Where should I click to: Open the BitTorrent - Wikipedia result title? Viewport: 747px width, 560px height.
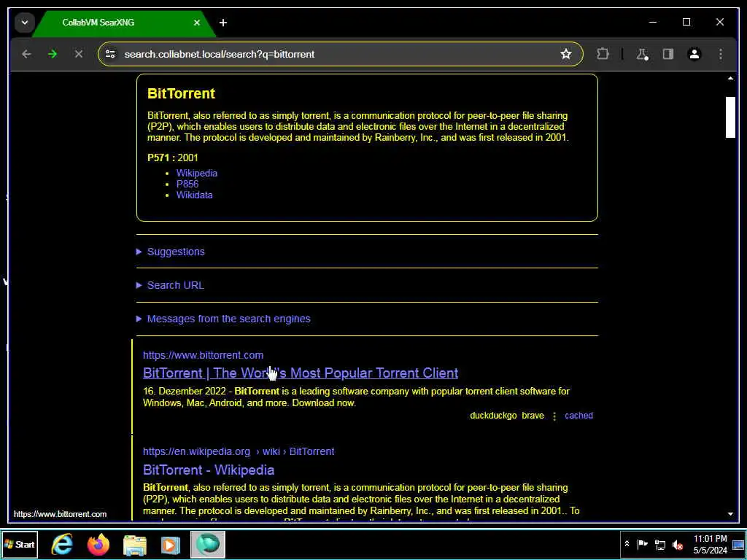click(x=209, y=470)
